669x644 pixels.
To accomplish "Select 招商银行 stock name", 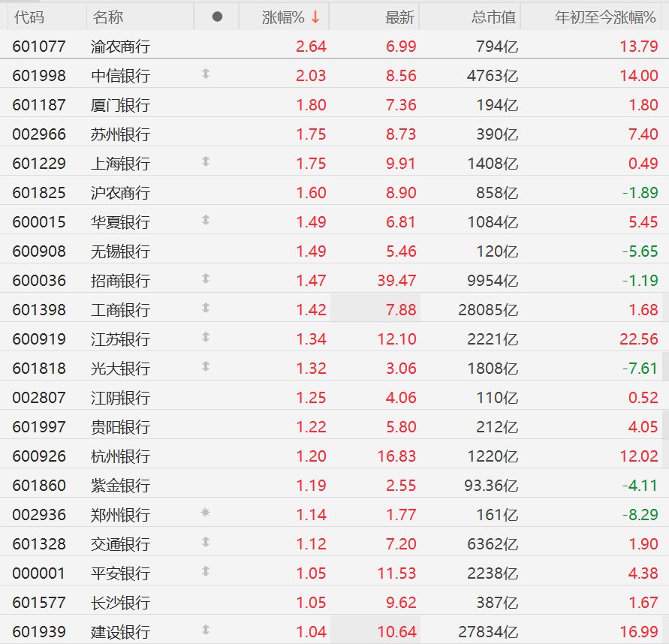I will pos(120,281).
